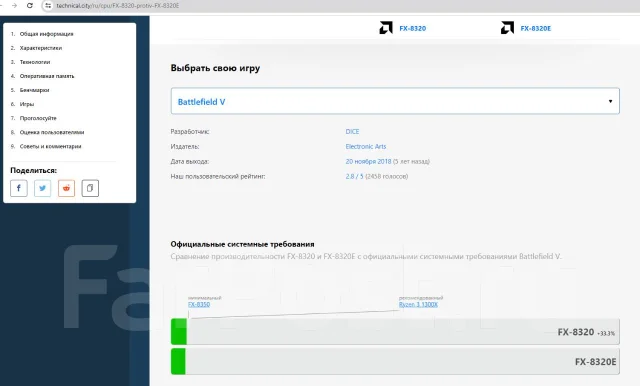Image resolution: width=640 pixels, height=386 pixels.
Task: Open the Electronic Arts publisher link
Action: coord(366,146)
